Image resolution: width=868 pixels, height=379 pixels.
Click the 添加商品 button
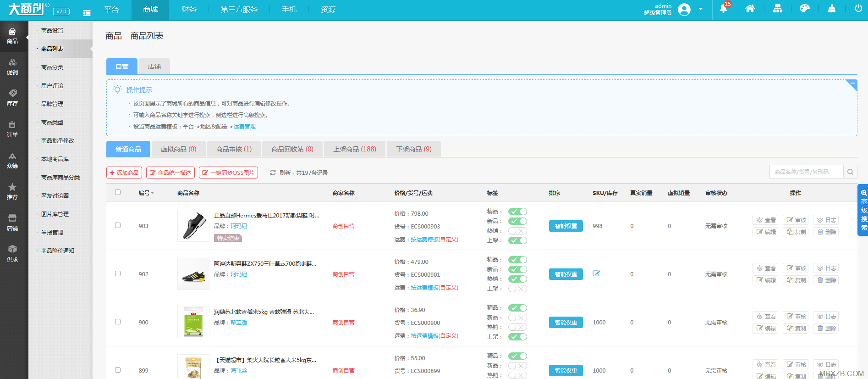124,173
